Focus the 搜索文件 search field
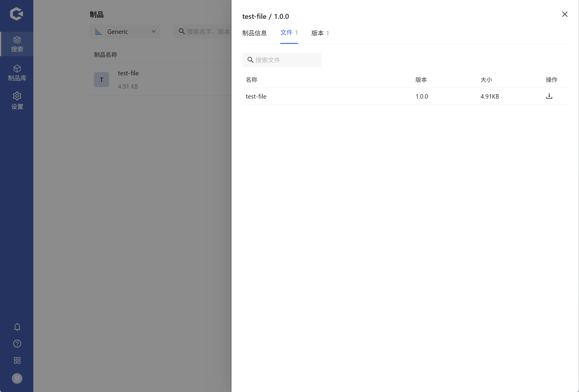 [x=286, y=60]
